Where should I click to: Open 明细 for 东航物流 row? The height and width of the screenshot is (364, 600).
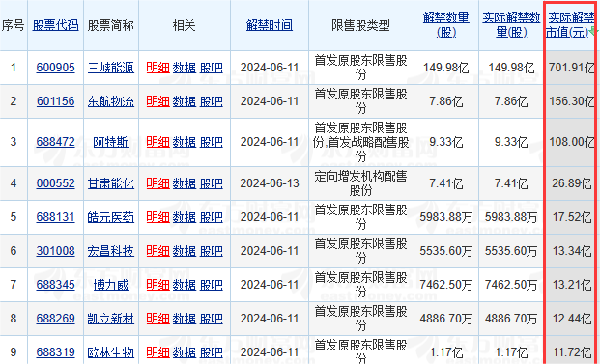point(158,101)
